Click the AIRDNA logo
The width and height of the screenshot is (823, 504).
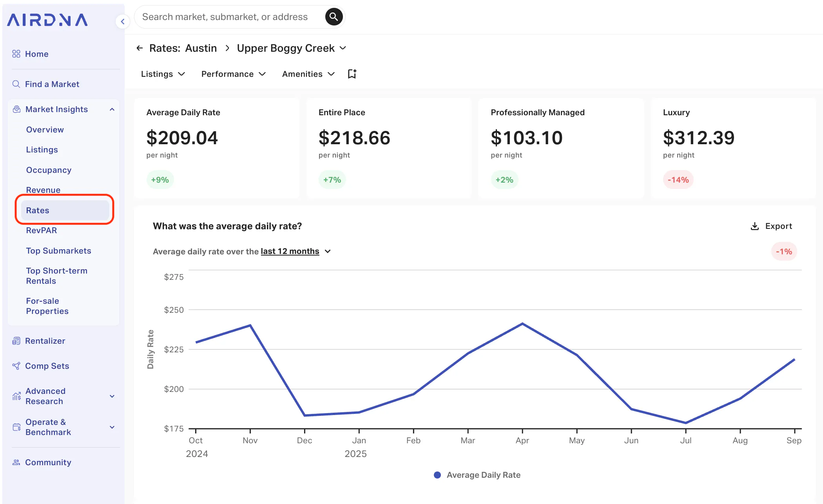pyautogui.click(x=47, y=20)
